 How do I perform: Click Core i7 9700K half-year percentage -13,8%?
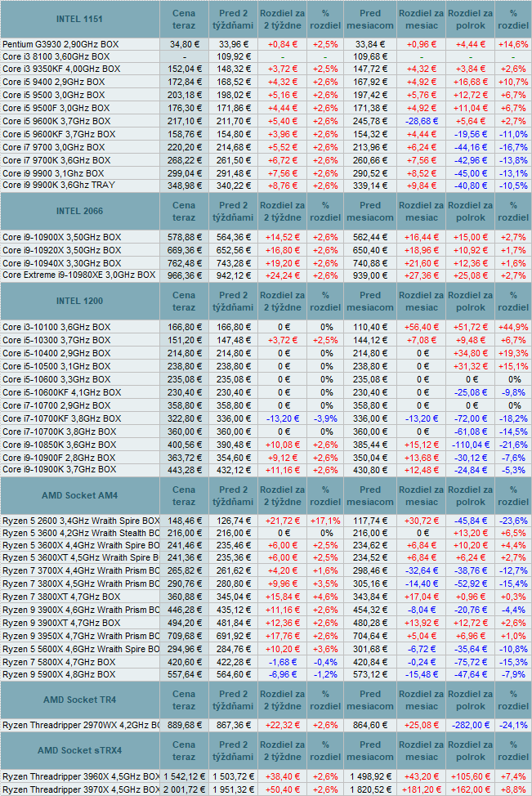[x=512, y=160]
